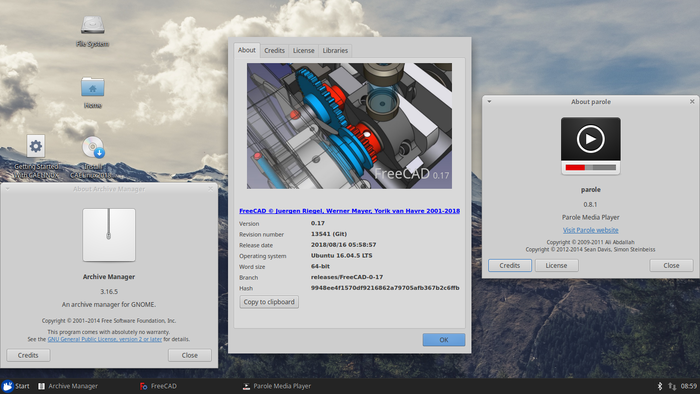Open the Bluetooth tray icon
The image size is (700, 394).
point(659,386)
